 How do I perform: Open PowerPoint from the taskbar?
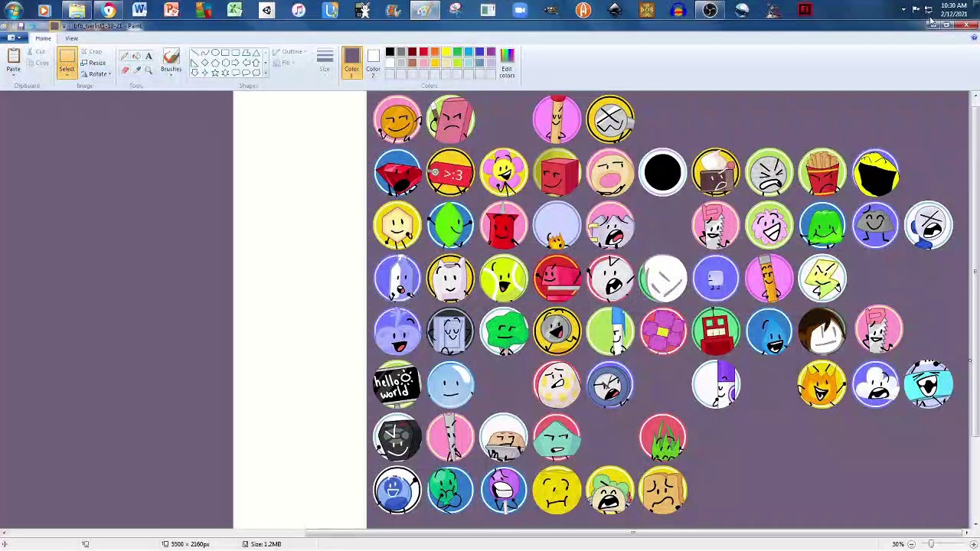171,10
